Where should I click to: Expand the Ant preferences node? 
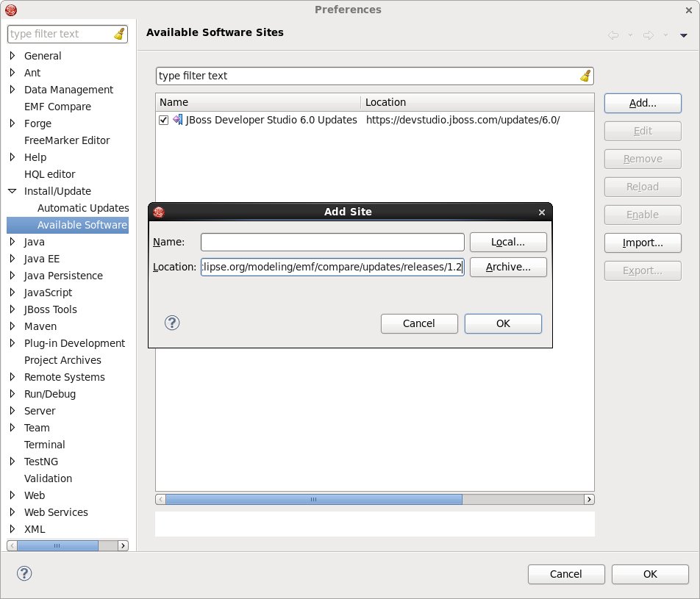[12, 72]
